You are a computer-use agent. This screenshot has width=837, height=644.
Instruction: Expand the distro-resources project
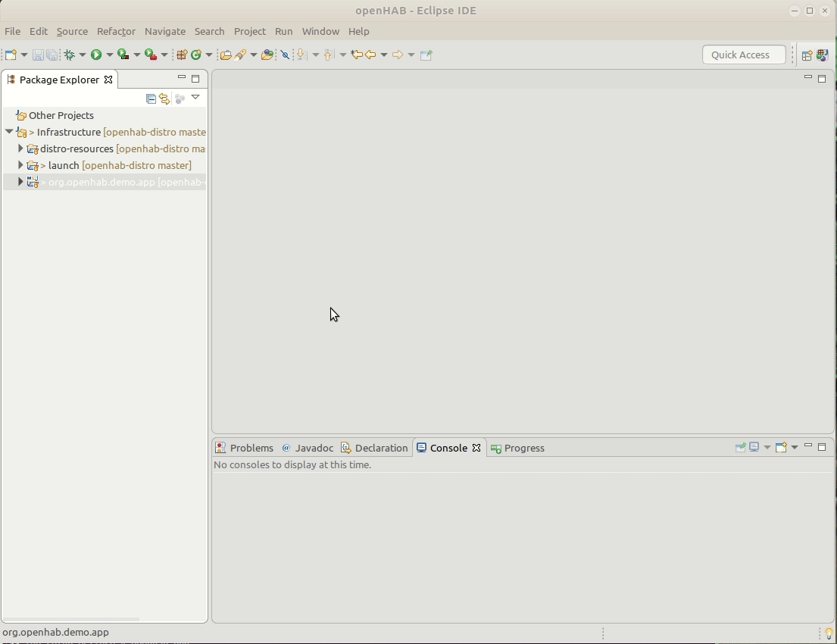tap(20, 148)
